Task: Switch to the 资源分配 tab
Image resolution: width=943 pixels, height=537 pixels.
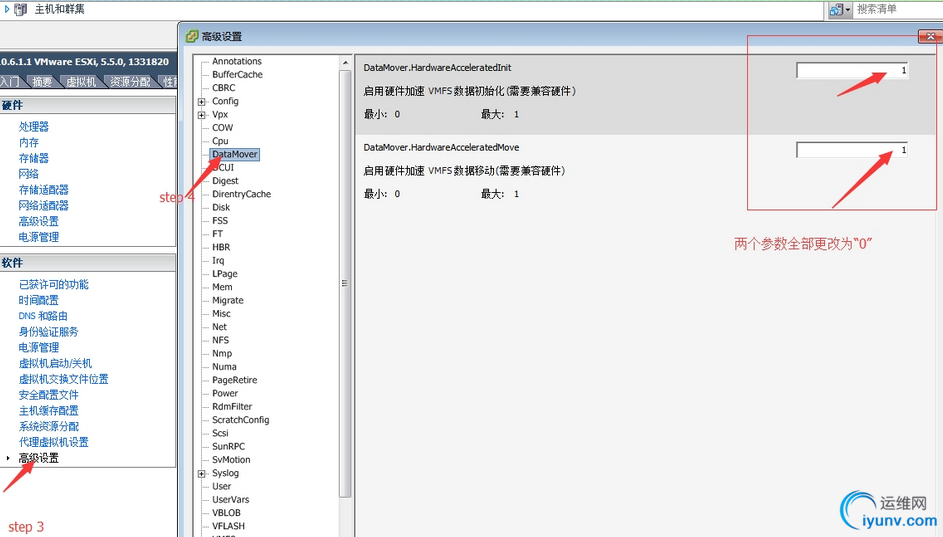Action: 130,82
